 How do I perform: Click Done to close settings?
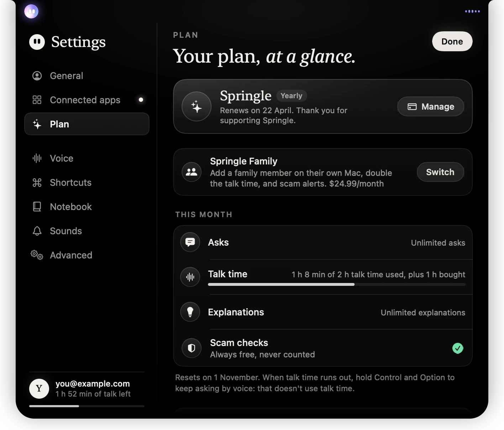(452, 42)
